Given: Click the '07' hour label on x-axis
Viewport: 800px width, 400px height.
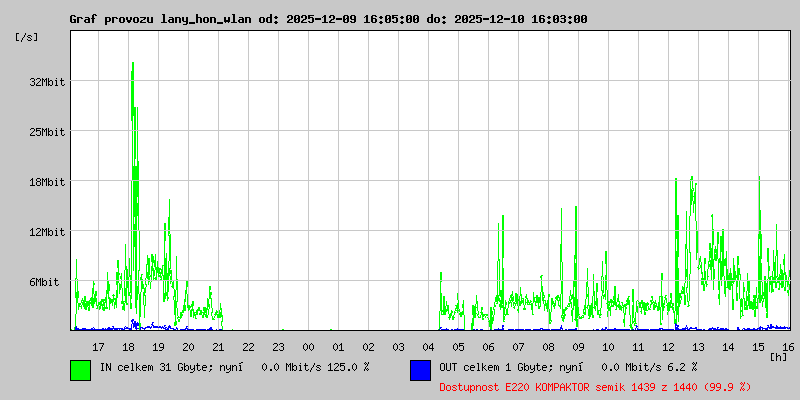Looking at the screenshot, I should coord(518,347).
